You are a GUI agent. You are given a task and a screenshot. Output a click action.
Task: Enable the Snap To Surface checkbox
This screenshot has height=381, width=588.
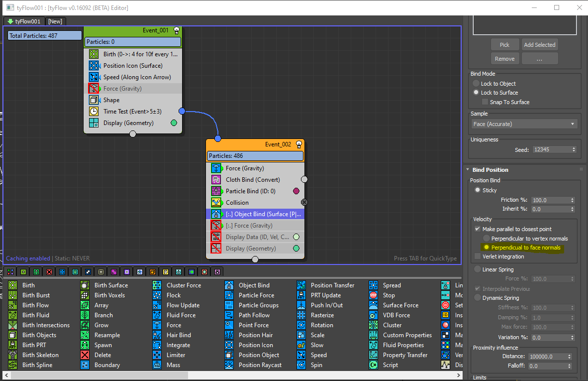(485, 102)
